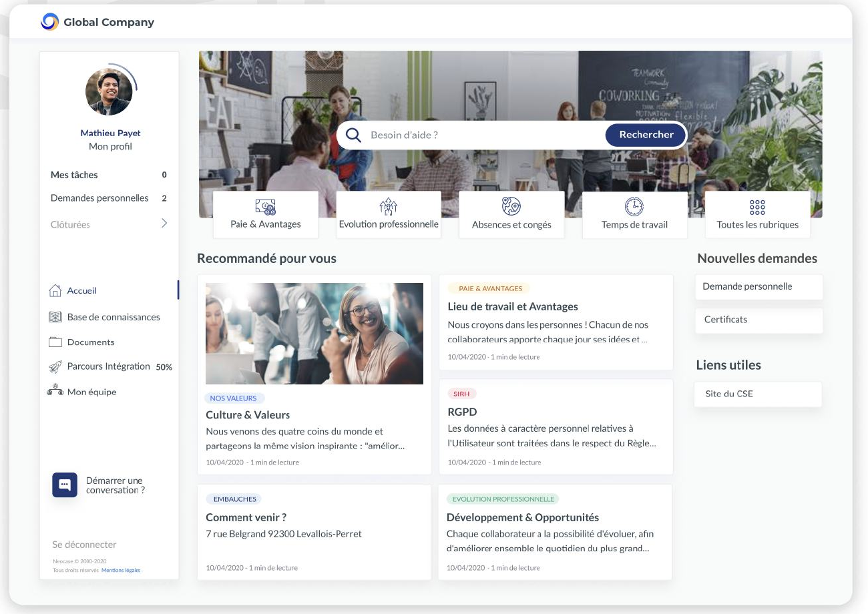This screenshot has width=868, height=614.
Task: Click the chat bubble conversation icon
Action: coord(65,485)
